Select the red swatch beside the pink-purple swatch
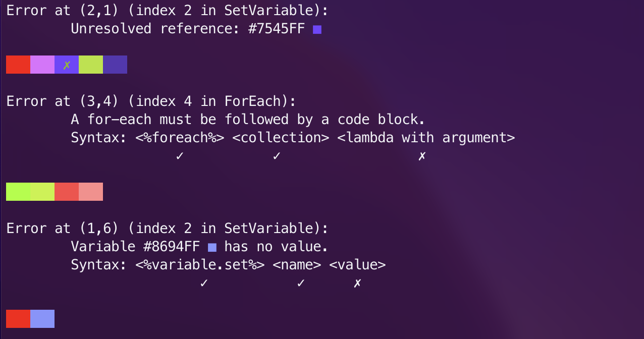The width and height of the screenshot is (644, 339). click(18, 65)
